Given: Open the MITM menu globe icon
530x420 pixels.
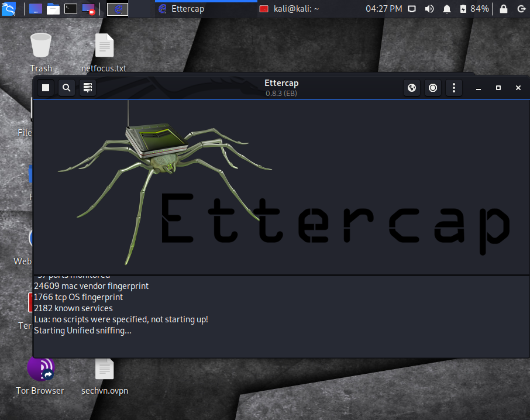Looking at the screenshot, I should pos(412,88).
